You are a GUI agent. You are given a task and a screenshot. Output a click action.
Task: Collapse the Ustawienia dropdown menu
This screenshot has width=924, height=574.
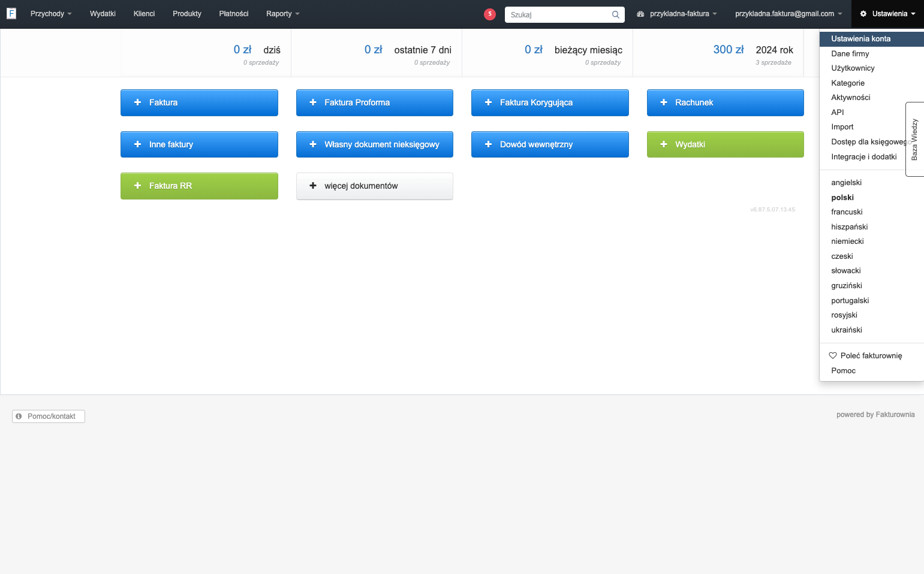[888, 14]
